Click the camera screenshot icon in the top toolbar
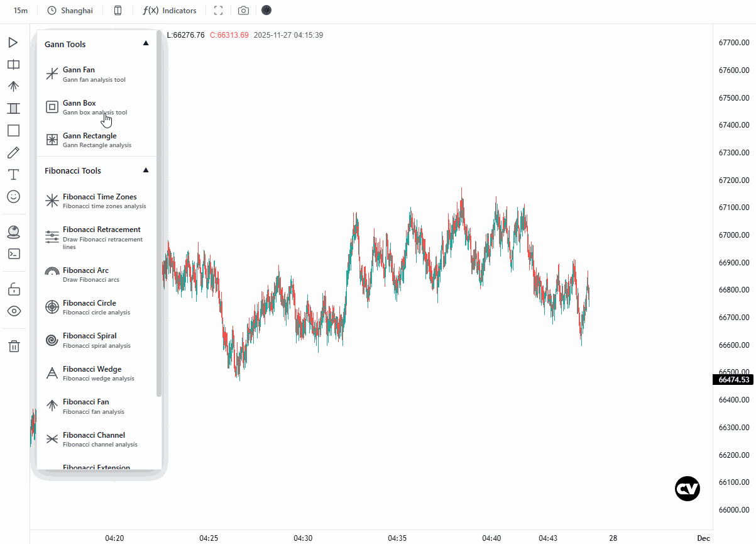756x544 pixels. point(243,11)
